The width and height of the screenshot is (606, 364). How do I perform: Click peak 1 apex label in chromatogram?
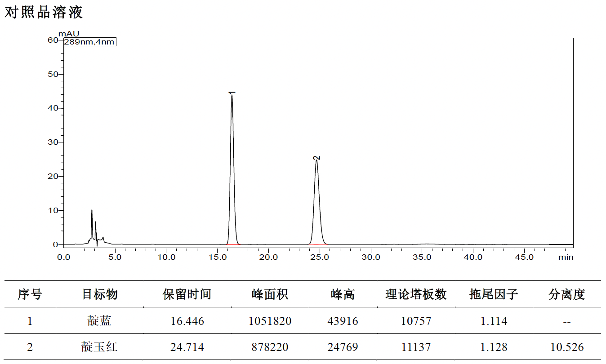click(x=232, y=93)
